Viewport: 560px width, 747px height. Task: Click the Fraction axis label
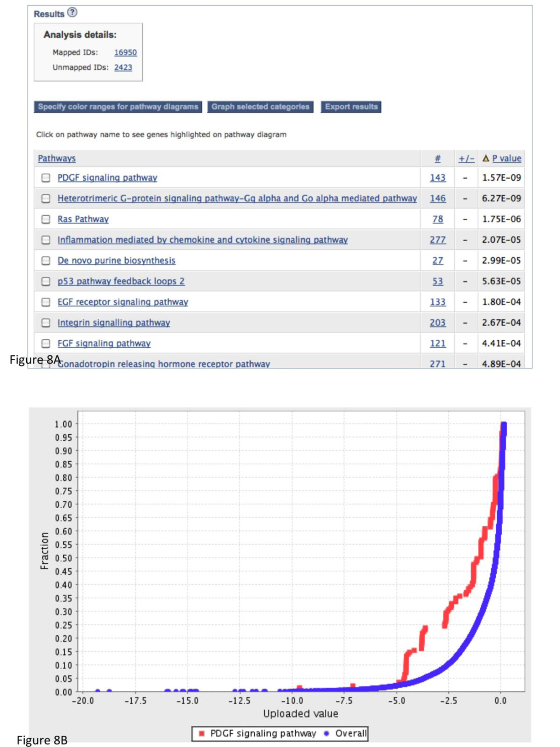[44, 551]
